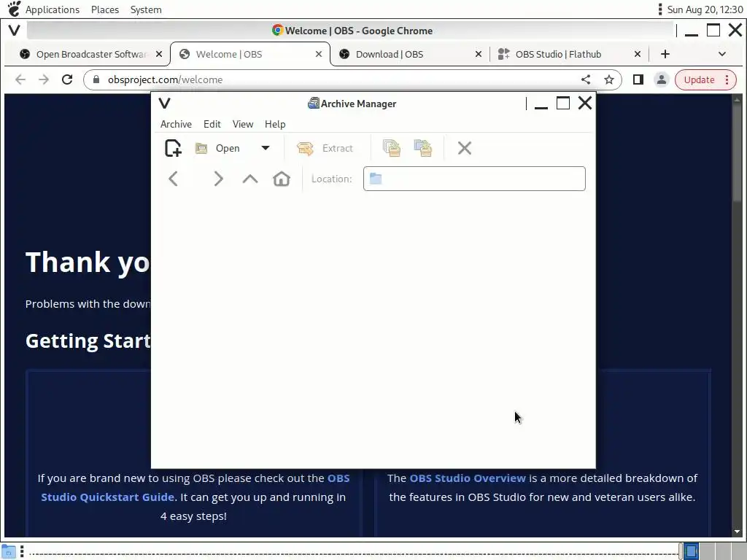This screenshot has width=747, height=560.
Task: Go back in Archive Manager navigation
Action: point(174,179)
